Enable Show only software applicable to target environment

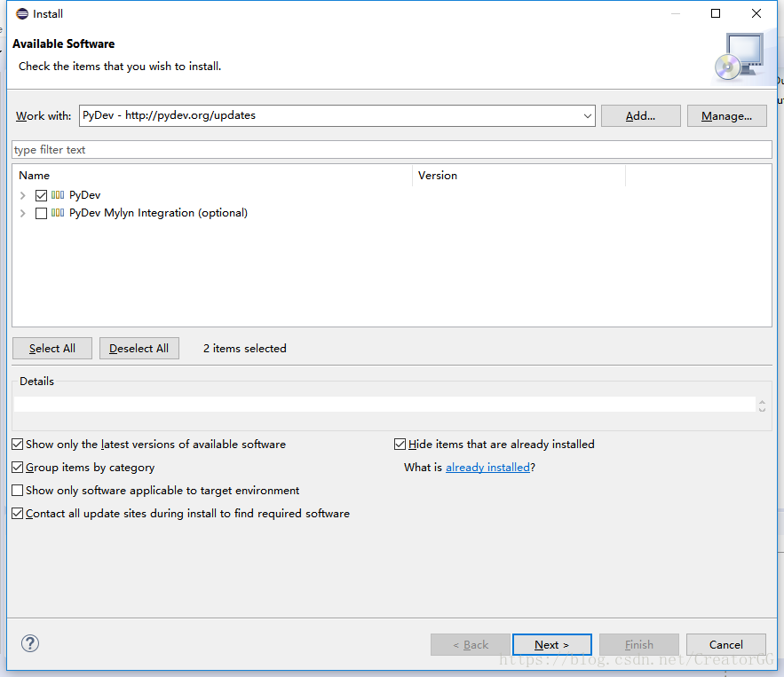[x=18, y=491]
